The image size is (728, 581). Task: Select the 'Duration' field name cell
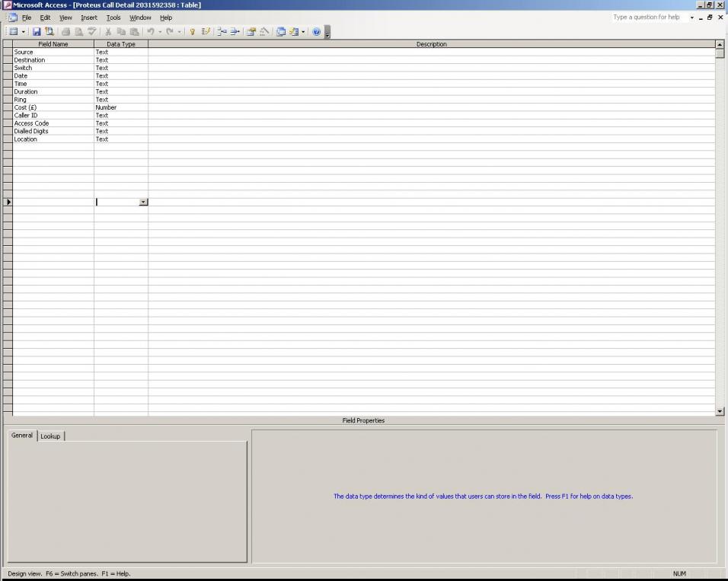pos(53,91)
